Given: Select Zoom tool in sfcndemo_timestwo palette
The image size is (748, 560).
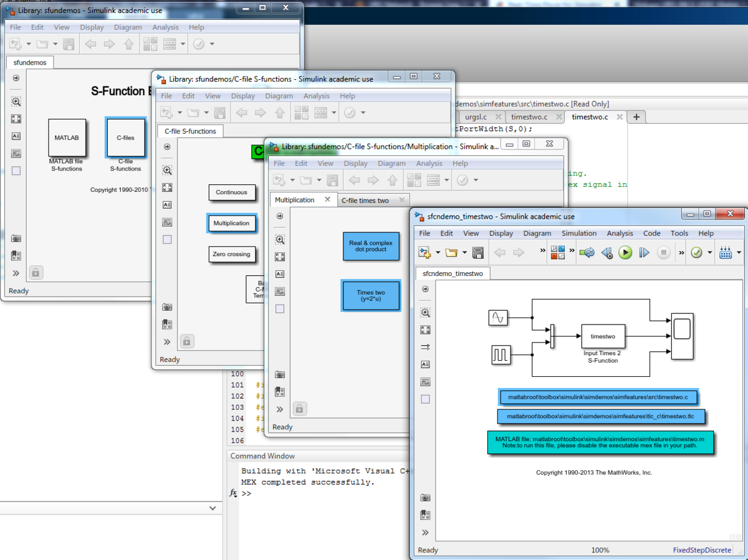Looking at the screenshot, I should [x=426, y=313].
